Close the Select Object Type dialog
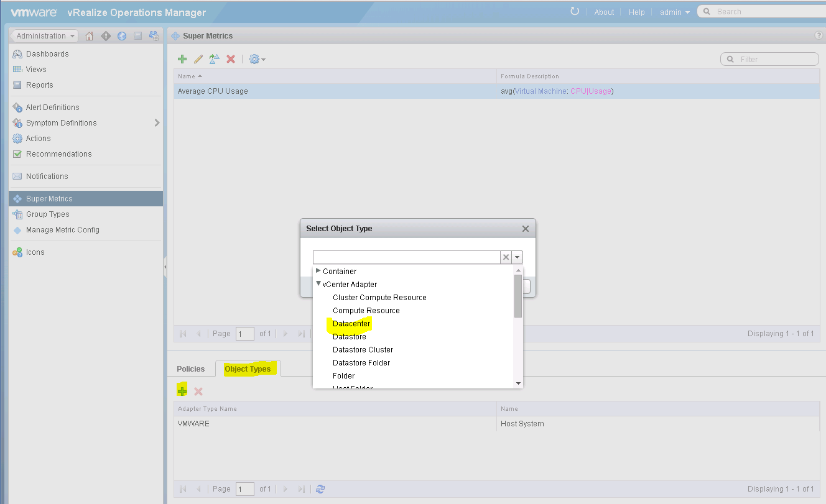Screen dimensions: 826x504 point(526,229)
